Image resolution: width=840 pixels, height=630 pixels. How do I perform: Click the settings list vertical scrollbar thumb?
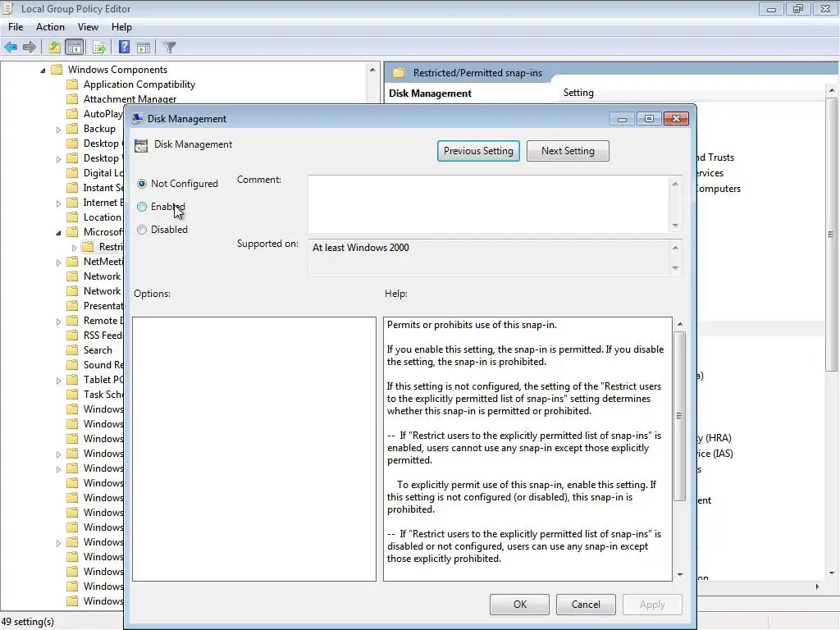(x=832, y=235)
